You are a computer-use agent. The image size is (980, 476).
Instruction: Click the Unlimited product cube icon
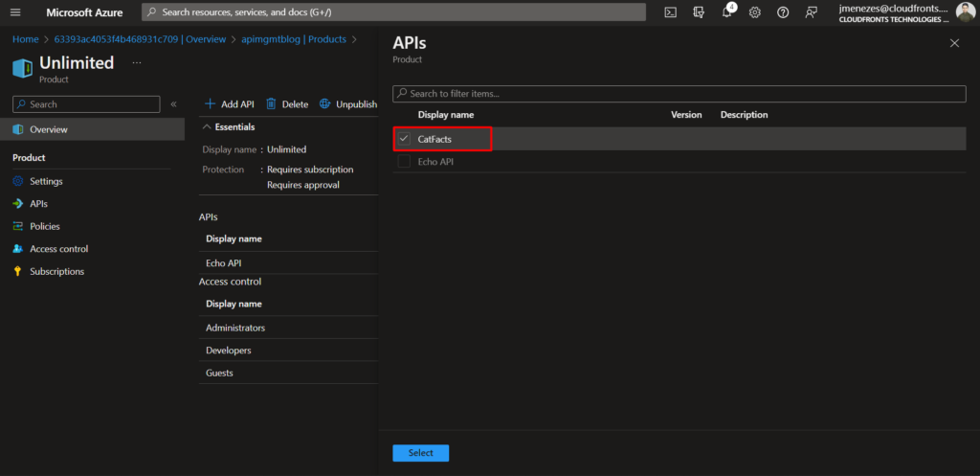coord(23,68)
